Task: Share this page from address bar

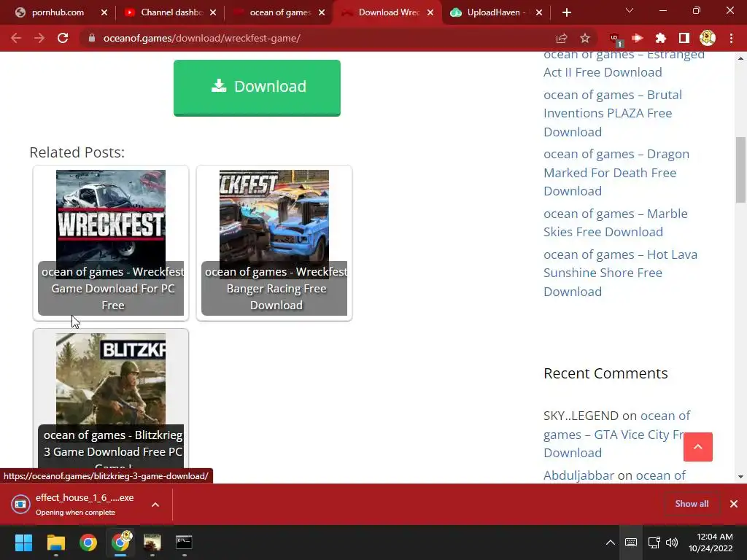Action: 562,38
